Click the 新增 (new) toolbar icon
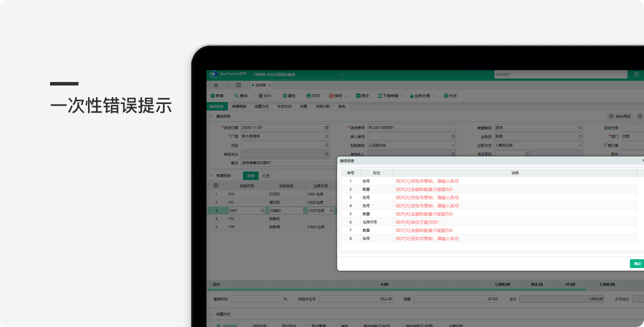 point(213,95)
